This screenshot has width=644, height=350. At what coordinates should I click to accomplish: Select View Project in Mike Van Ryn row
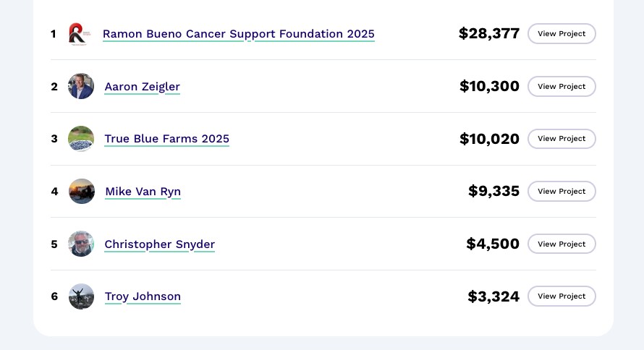[562, 192]
